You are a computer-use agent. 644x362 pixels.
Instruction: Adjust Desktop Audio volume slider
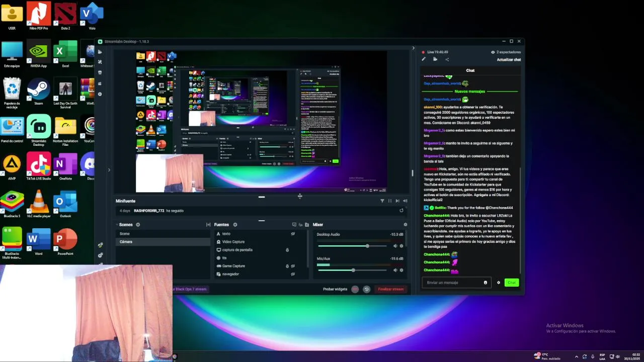point(352,246)
